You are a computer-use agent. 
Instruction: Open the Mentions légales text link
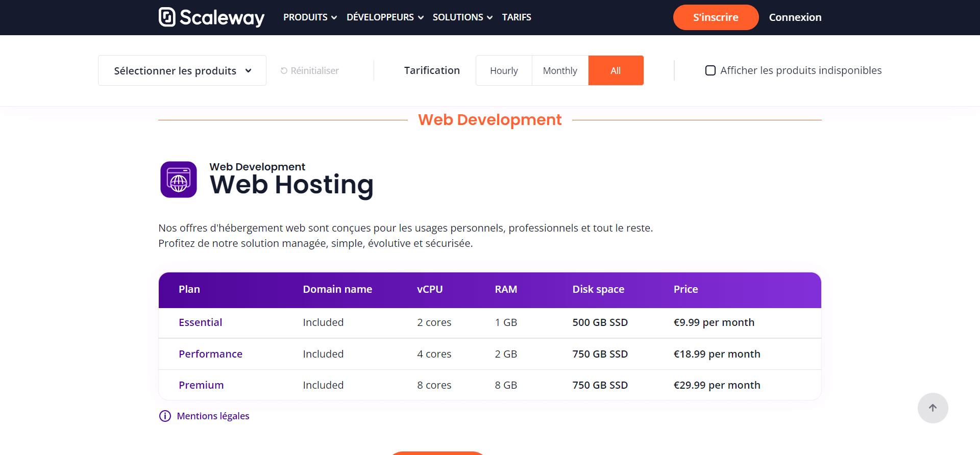coord(213,416)
